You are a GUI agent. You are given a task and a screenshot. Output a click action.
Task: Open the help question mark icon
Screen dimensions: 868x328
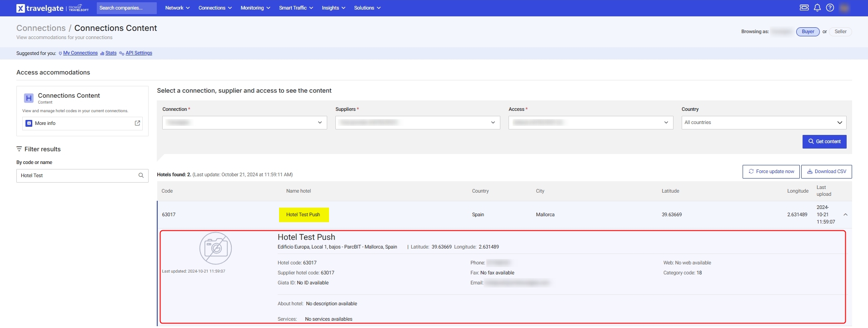[x=830, y=8]
